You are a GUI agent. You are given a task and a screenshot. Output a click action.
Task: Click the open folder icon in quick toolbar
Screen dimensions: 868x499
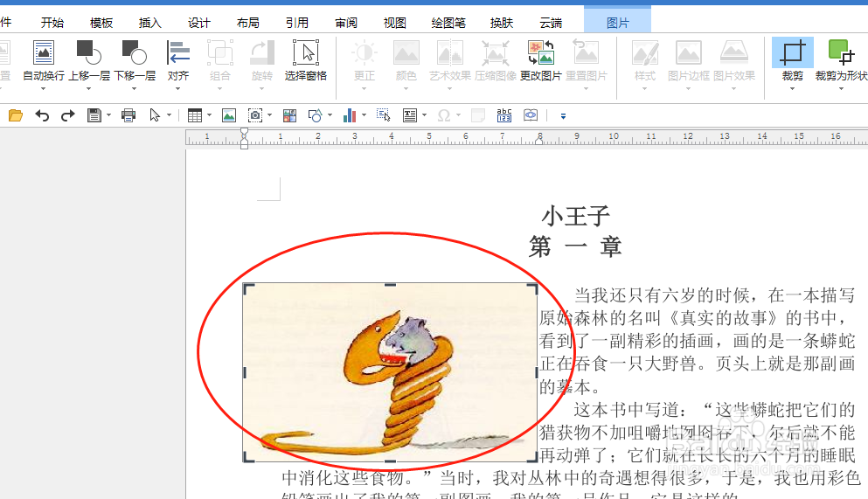click(16, 115)
